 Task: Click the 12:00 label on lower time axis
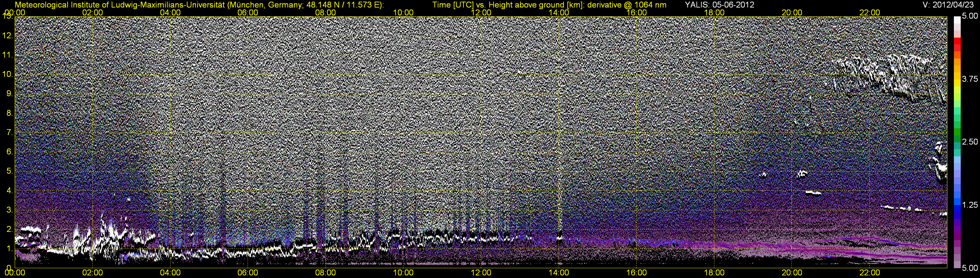[x=481, y=273]
